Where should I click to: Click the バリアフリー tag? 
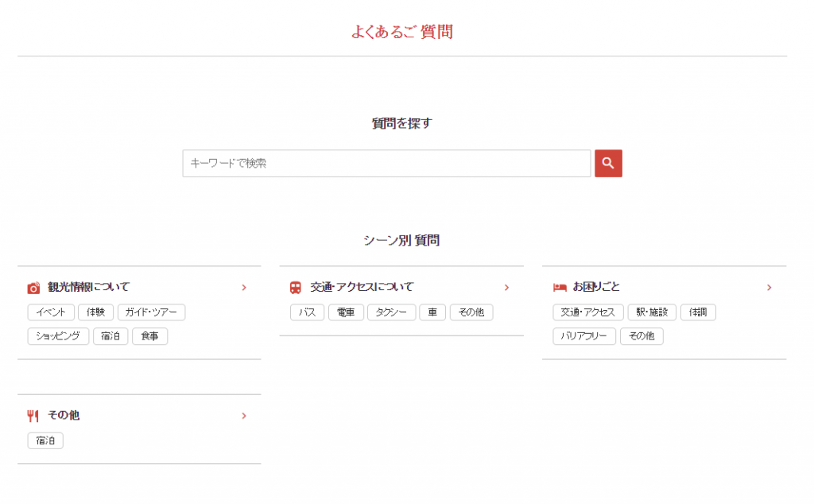[584, 336]
